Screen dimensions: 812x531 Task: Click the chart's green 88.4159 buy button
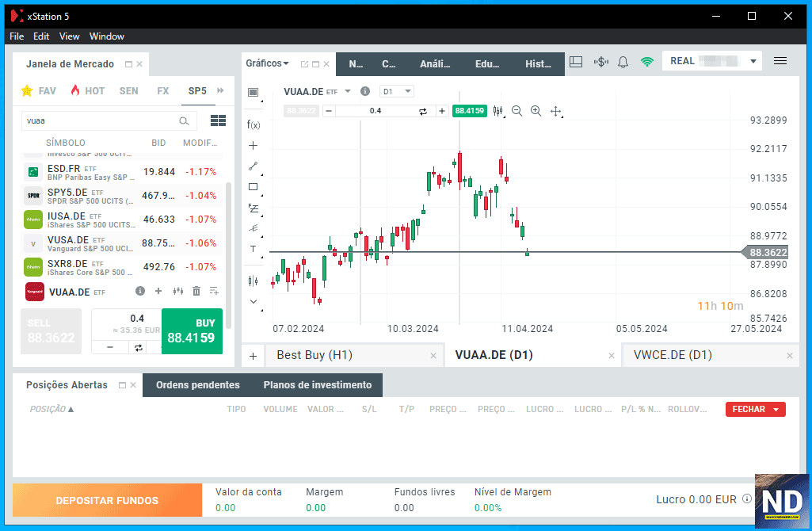coord(469,111)
